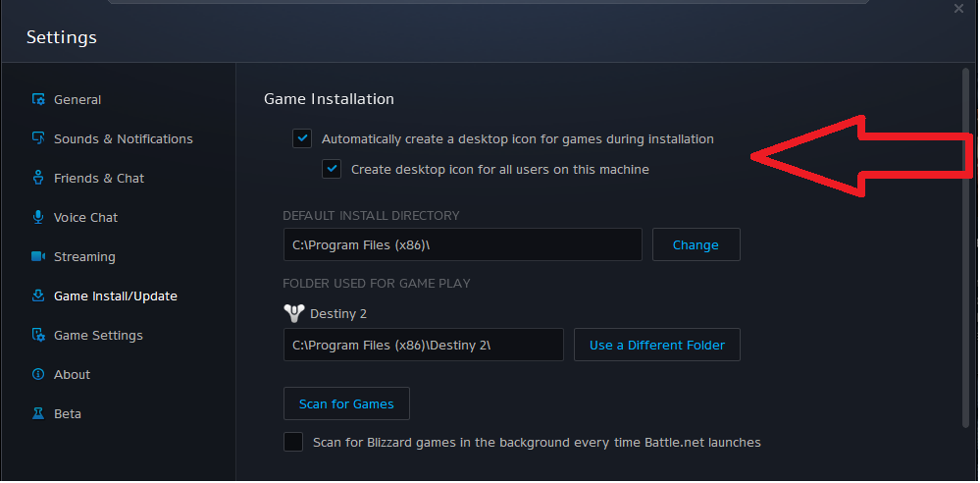Click the Game Settings gear icon
Image resolution: width=980 pixels, height=483 pixels.
pos(39,335)
